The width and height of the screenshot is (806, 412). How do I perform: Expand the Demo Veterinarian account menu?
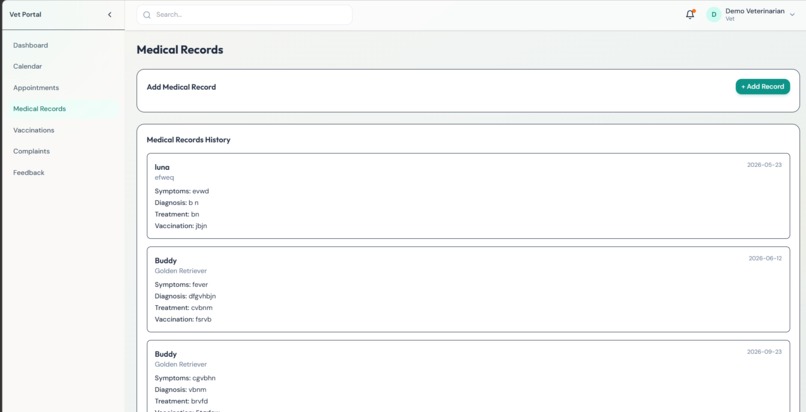[x=792, y=15]
